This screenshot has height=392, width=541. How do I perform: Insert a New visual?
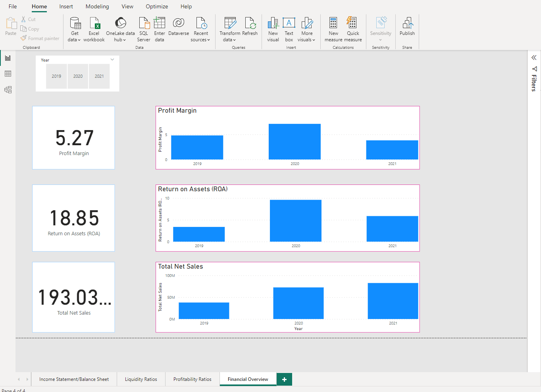(273, 29)
